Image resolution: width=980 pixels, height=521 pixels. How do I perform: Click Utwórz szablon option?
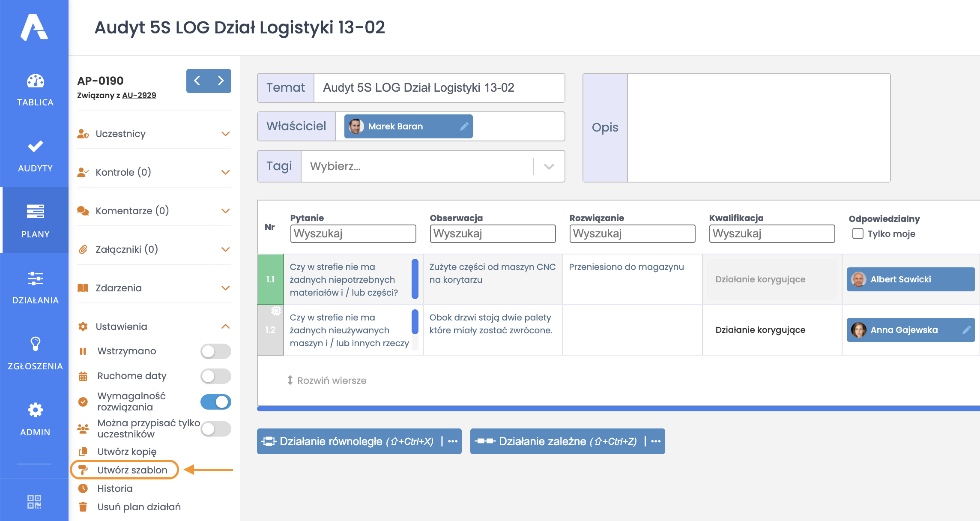pyautogui.click(x=132, y=470)
